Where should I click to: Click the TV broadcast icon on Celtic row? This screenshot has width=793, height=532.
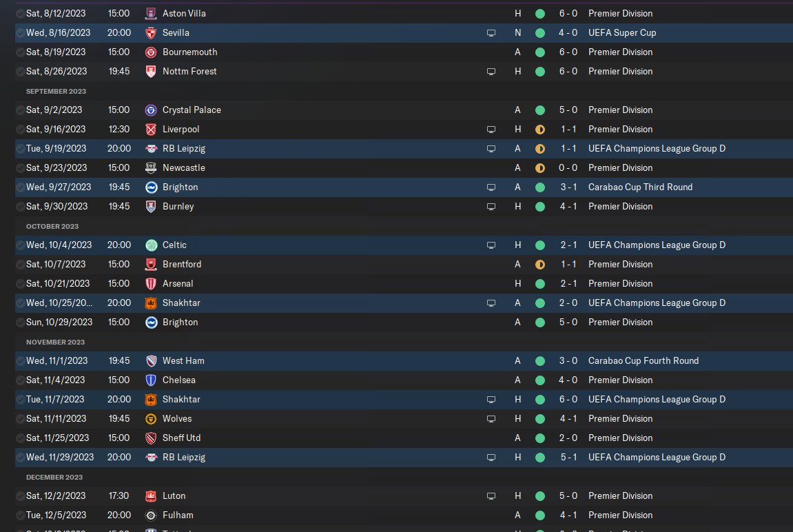coord(491,245)
